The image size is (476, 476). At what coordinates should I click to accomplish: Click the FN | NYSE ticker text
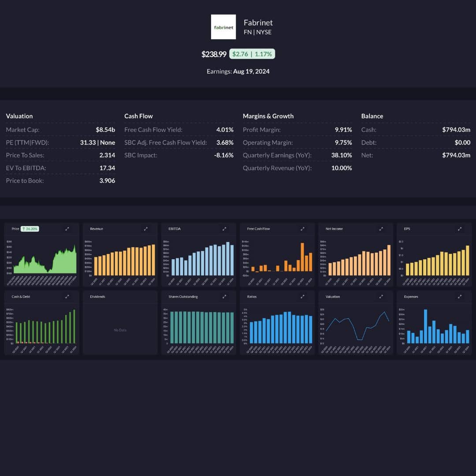tap(257, 32)
